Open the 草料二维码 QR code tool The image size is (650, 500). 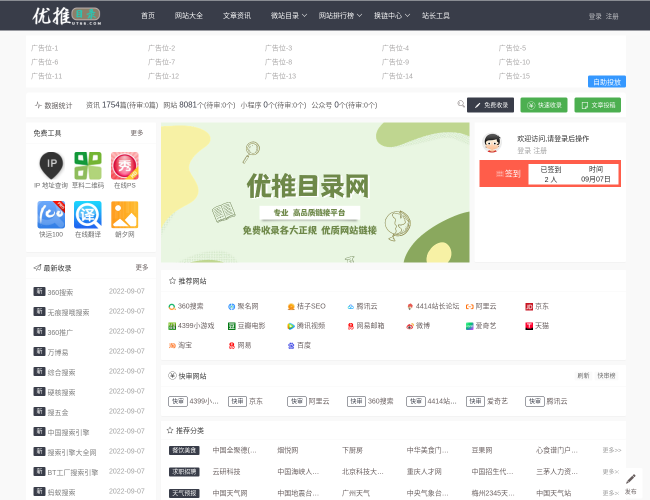tap(88, 165)
